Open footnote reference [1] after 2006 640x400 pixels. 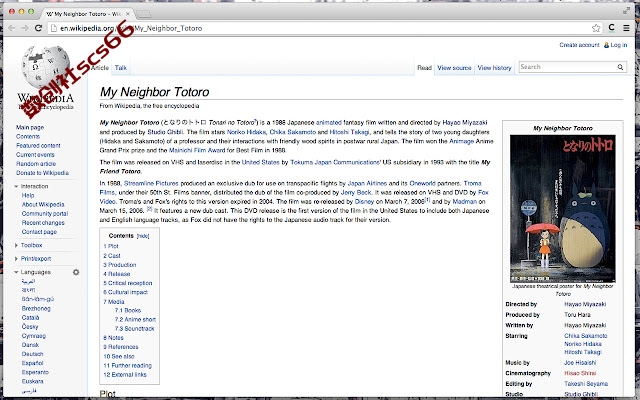pyautogui.click(x=427, y=200)
